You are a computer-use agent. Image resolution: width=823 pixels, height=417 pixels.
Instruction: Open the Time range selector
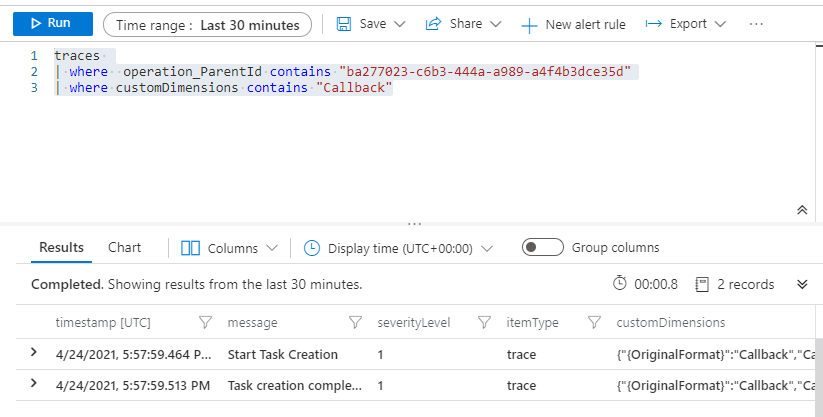click(207, 25)
